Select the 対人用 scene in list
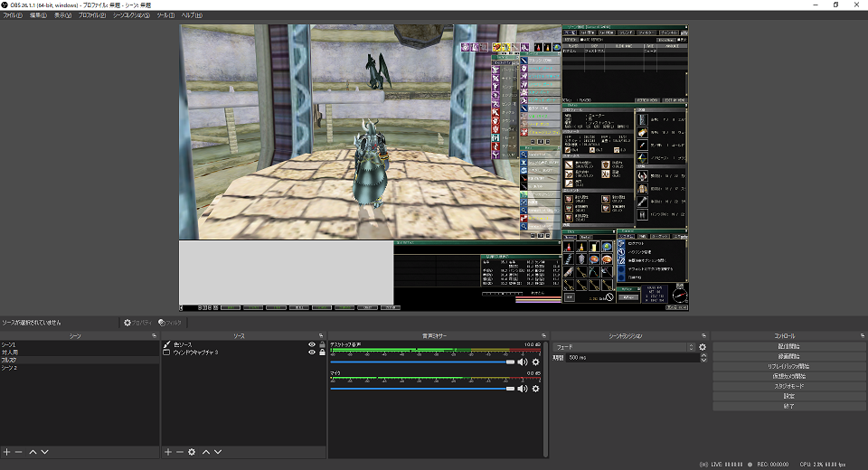Image resolution: width=868 pixels, height=470 pixels. [11, 352]
